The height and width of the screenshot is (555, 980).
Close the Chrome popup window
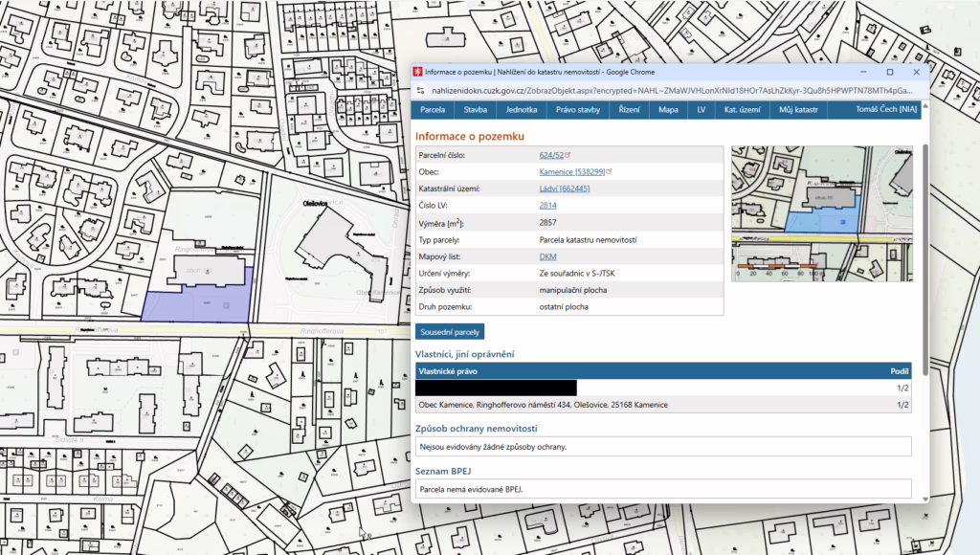click(x=916, y=72)
